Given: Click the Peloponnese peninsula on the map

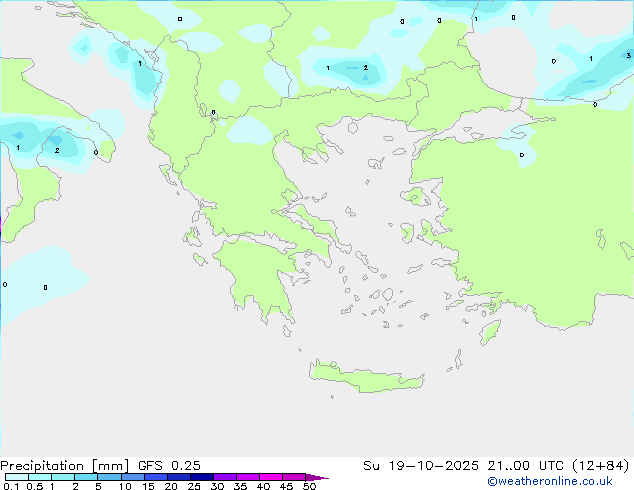Looking at the screenshot, I should pyautogui.click(x=259, y=275).
